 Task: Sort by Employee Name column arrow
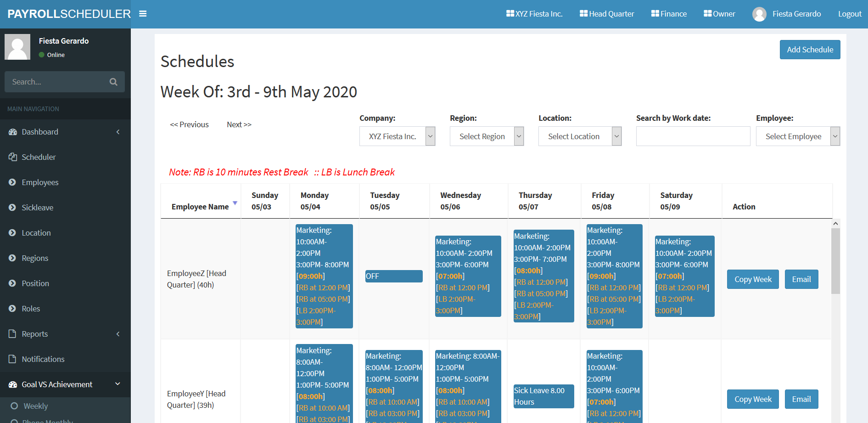pos(235,203)
